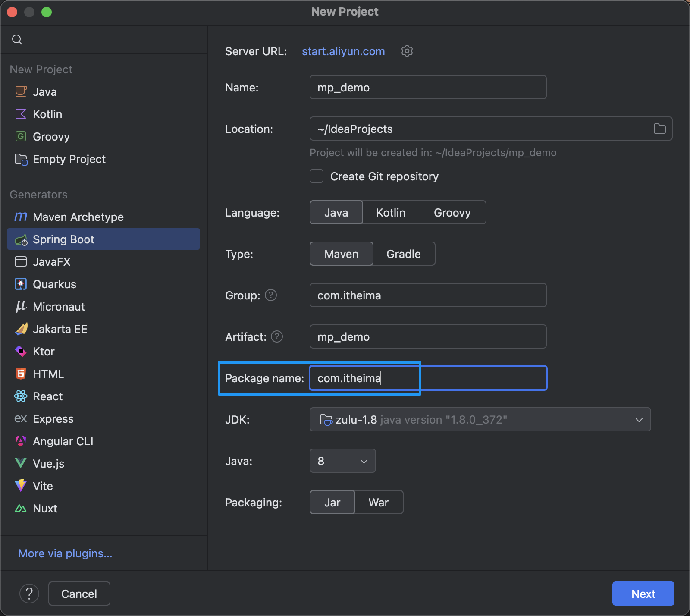Show help for Artifact field
690x616 pixels.
tap(277, 336)
